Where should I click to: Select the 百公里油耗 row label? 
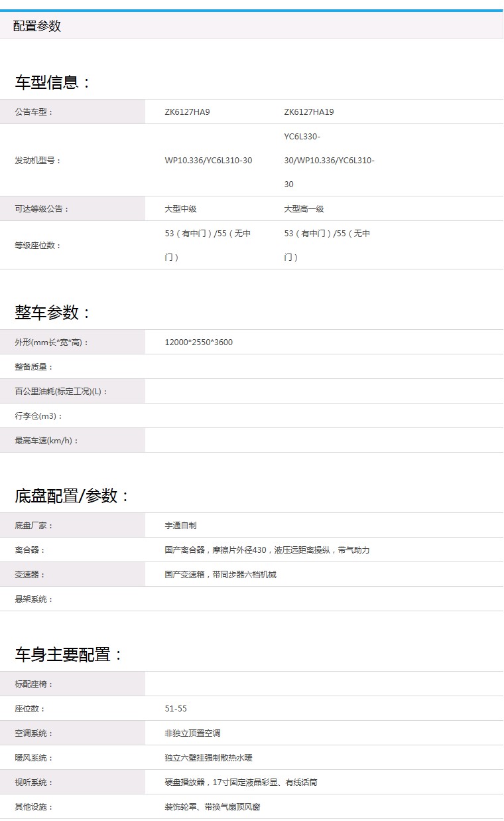[61, 392]
